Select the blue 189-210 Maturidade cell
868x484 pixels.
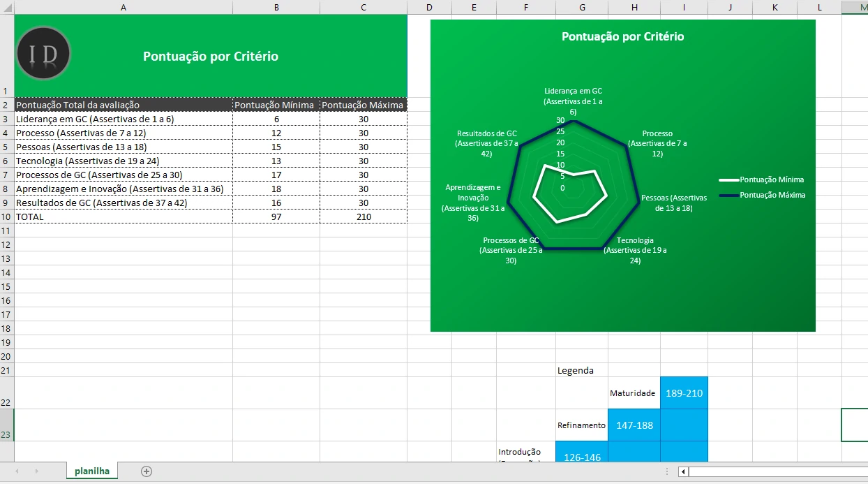(684, 393)
